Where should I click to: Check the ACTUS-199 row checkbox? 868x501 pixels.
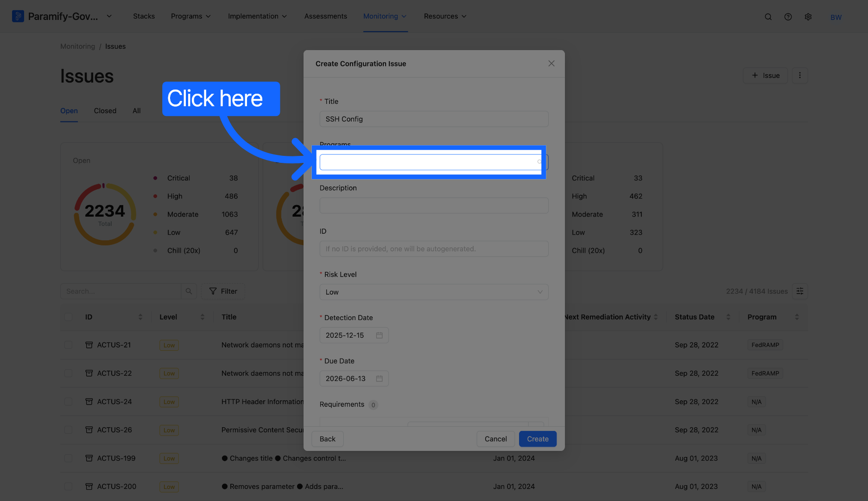click(69, 458)
